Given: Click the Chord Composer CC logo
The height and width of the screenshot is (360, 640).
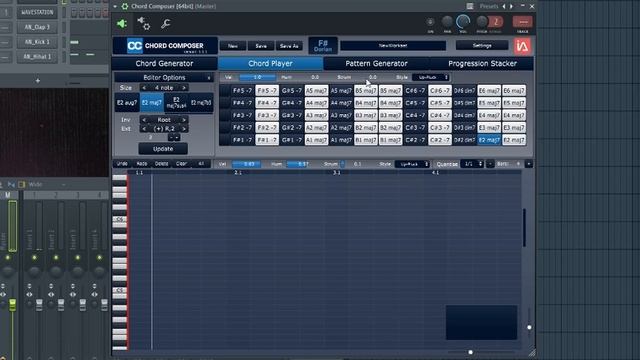Looking at the screenshot, I should (135, 46).
